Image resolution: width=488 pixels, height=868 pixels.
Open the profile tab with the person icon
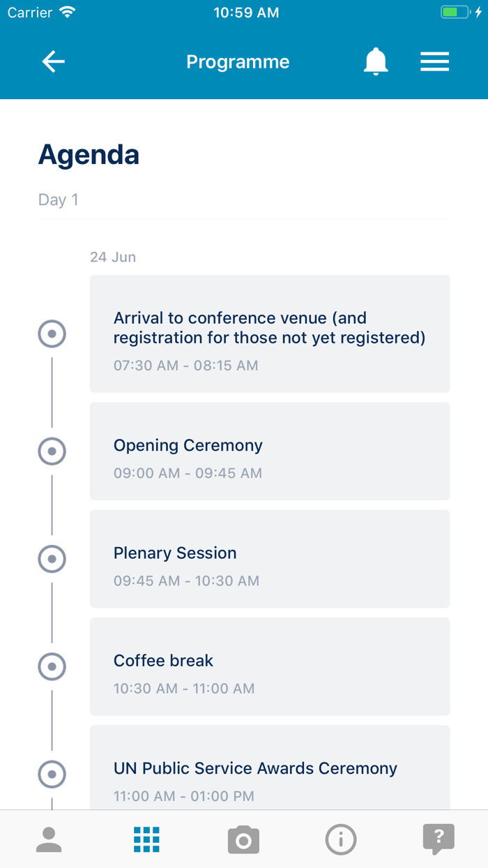click(x=49, y=839)
